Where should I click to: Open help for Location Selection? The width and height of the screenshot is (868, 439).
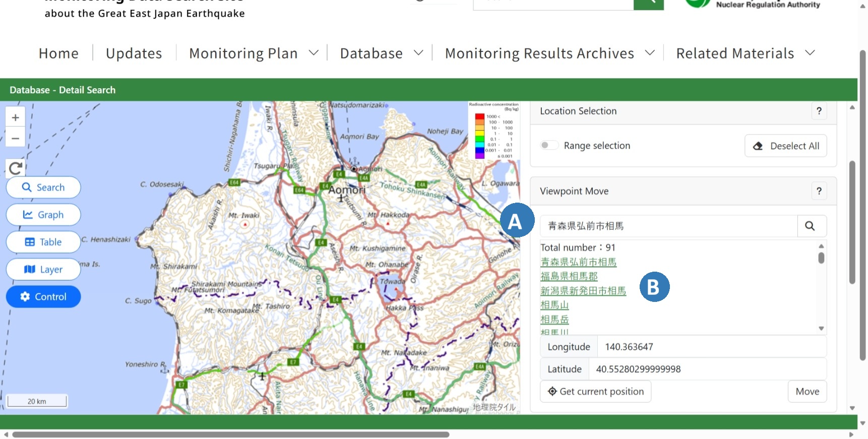pos(819,111)
